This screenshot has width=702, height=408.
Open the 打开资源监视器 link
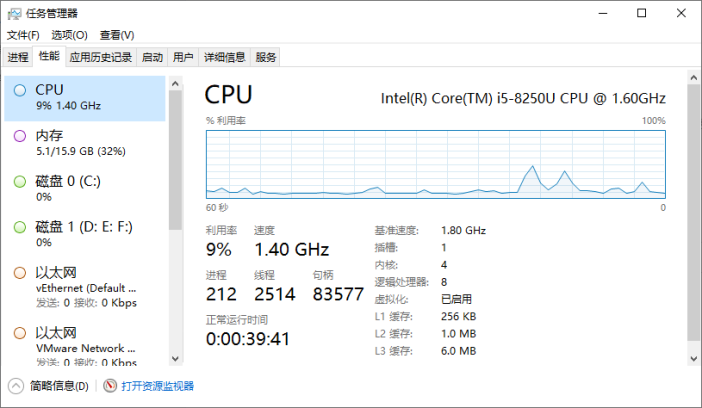click(x=158, y=386)
